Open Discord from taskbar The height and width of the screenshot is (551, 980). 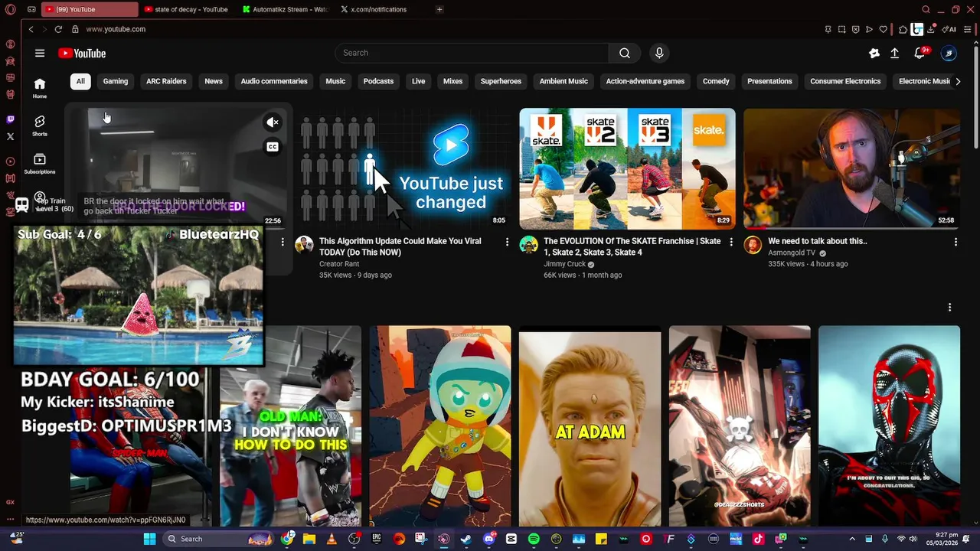click(489, 539)
